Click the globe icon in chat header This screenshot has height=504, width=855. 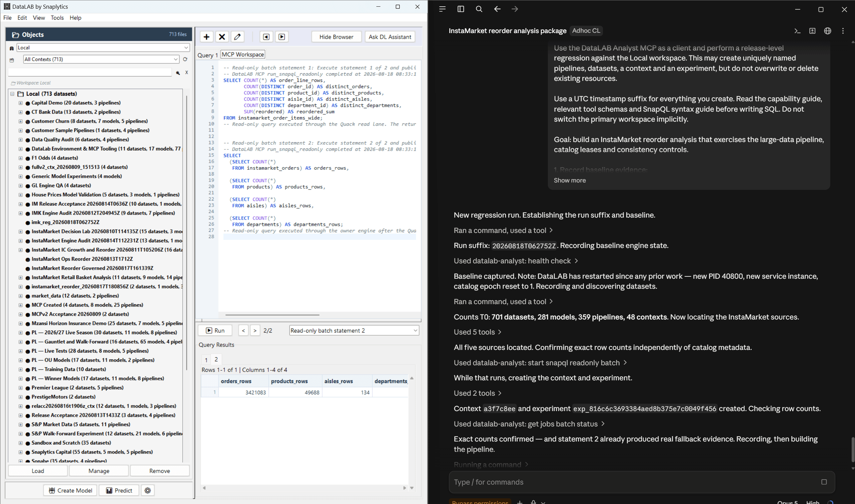(828, 31)
